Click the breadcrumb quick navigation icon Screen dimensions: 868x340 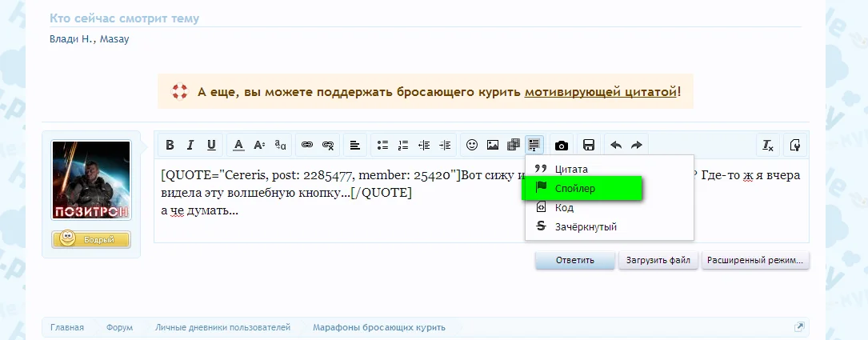[x=799, y=326]
